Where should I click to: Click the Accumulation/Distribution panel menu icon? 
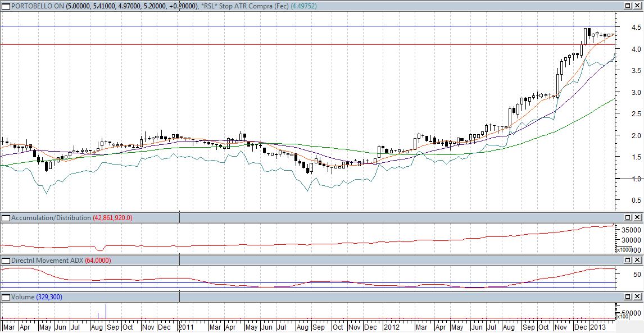pos(5,217)
